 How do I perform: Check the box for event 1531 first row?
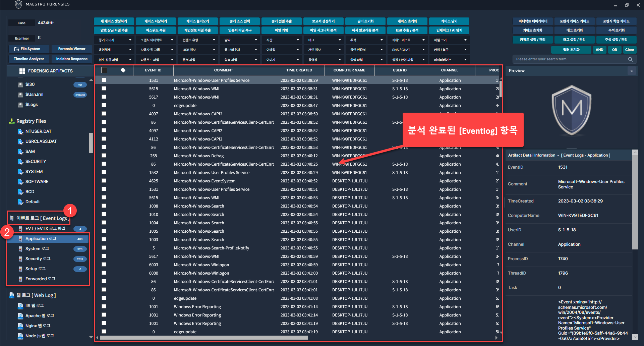[x=104, y=80]
